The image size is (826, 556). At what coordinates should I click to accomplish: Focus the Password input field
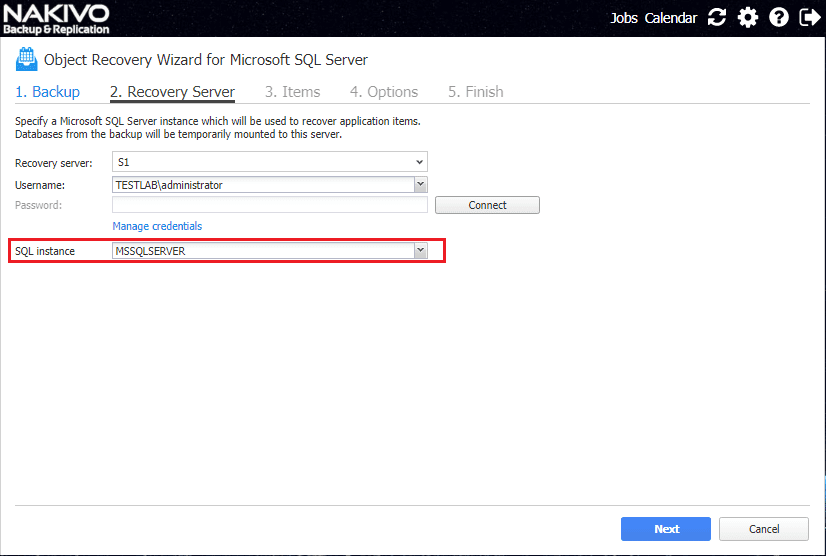coord(270,205)
